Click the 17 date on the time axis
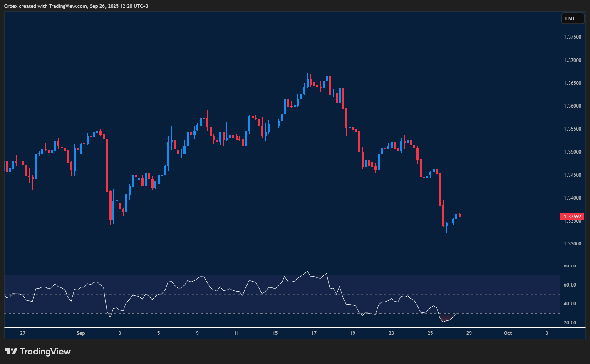Viewport: 590px width, 364px height. (314, 333)
